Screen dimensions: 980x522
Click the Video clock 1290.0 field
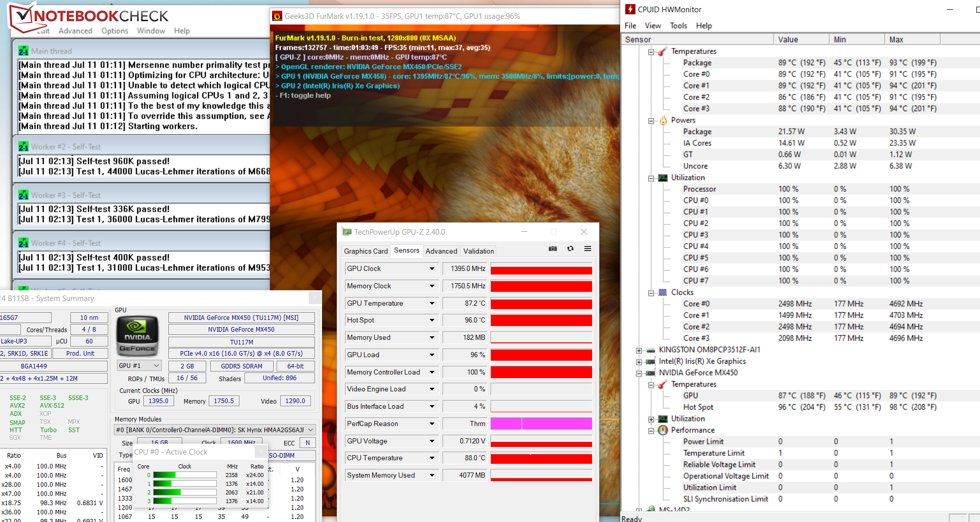coord(295,401)
